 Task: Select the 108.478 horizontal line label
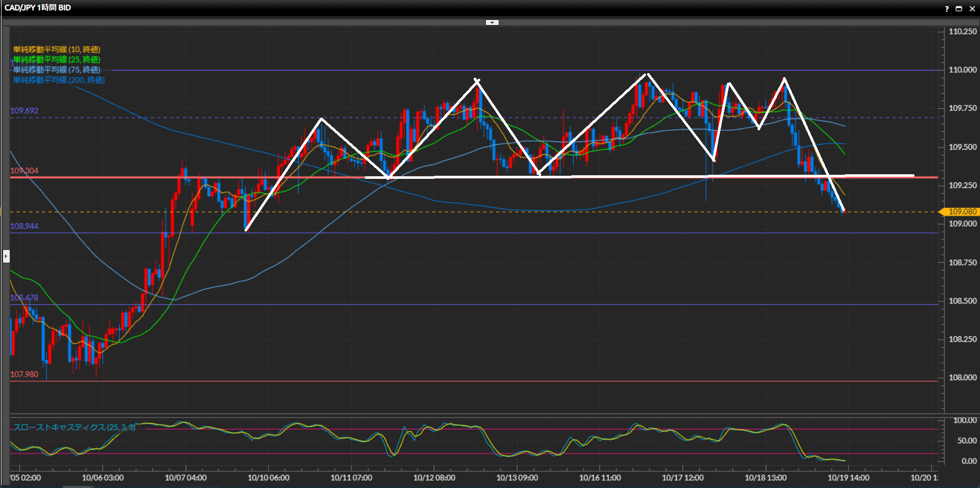[x=24, y=297]
